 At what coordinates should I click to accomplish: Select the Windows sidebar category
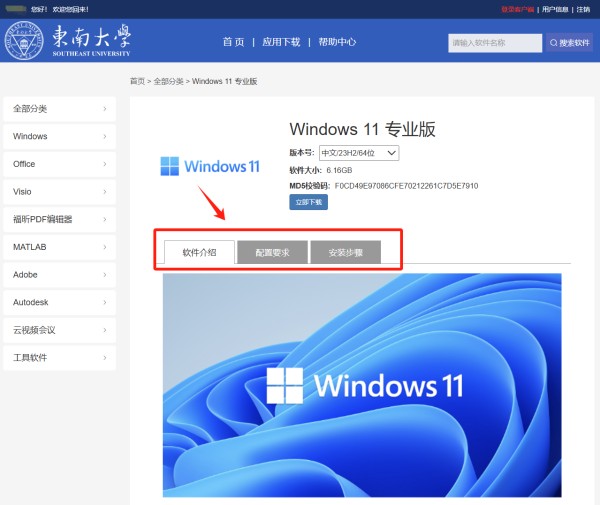pos(59,136)
